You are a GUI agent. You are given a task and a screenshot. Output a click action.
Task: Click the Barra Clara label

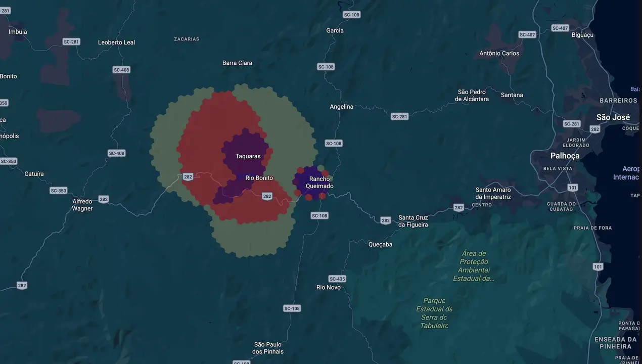237,63
